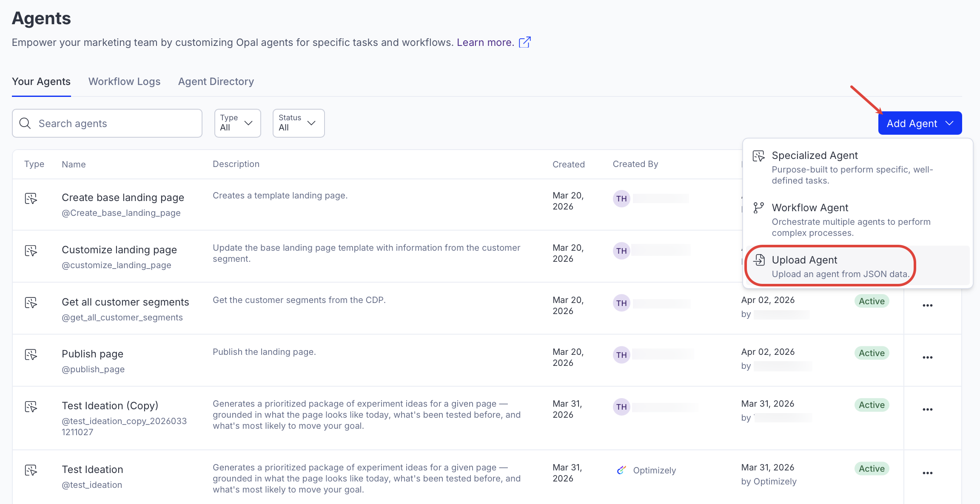Click the Upload Agent file icon
Viewport: 980px width, 504px height.
pos(759,260)
